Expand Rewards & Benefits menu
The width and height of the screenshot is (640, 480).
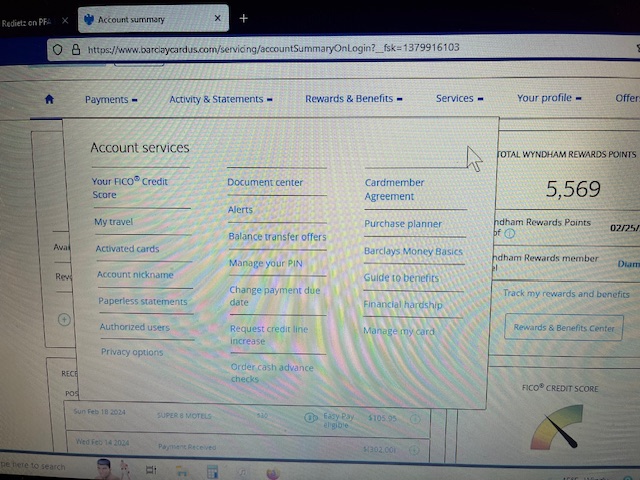(x=354, y=99)
